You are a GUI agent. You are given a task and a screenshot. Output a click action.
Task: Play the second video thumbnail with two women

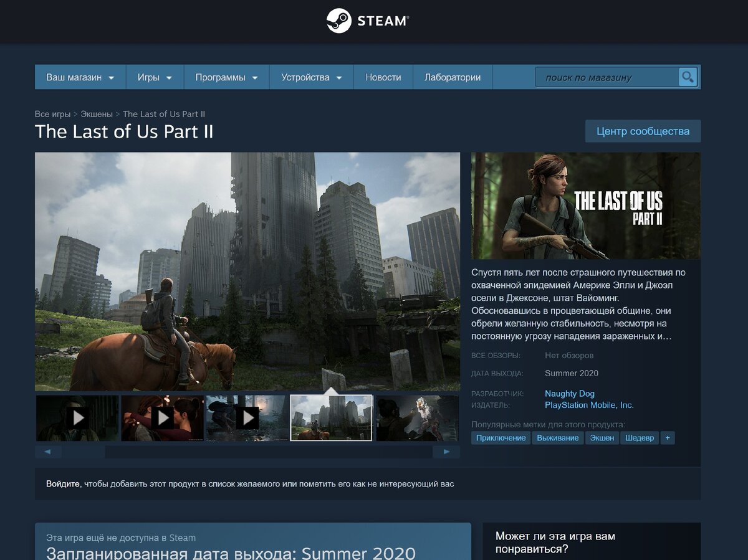tap(163, 418)
